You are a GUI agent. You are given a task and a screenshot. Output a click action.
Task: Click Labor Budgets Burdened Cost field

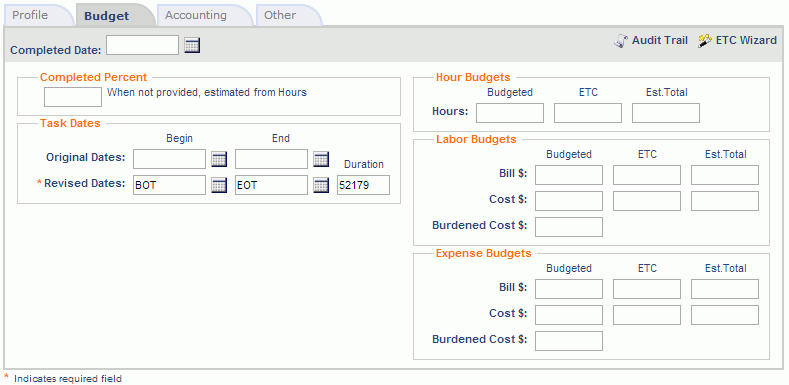(x=569, y=226)
